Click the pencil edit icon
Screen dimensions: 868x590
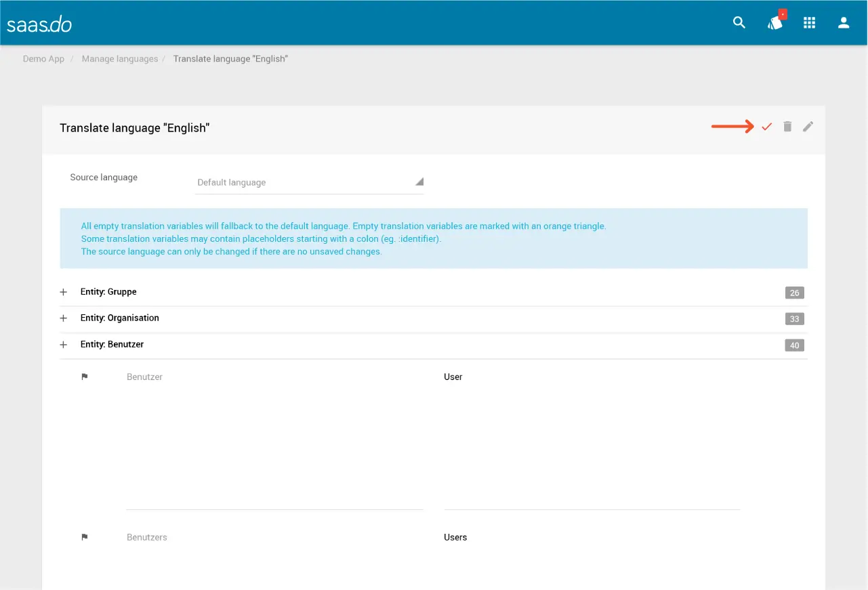[808, 127]
